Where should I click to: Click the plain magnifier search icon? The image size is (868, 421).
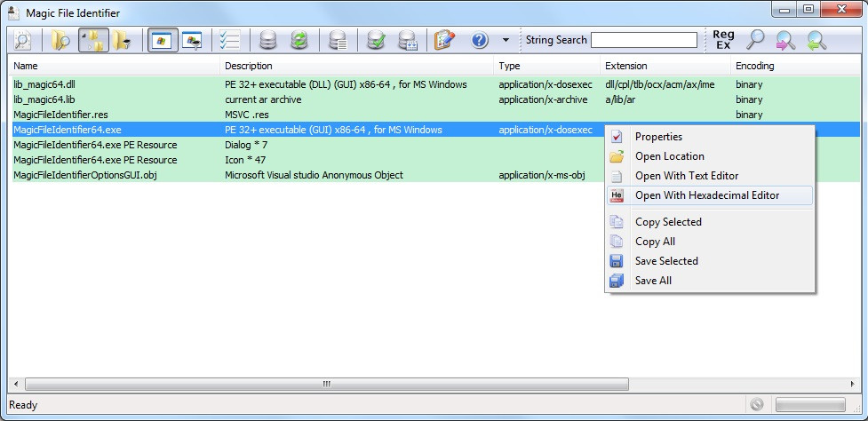click(755, 40)
